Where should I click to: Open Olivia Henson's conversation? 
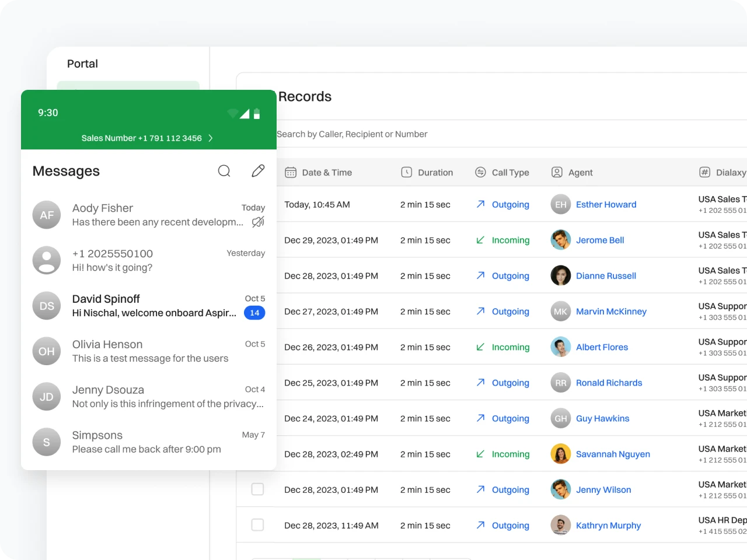point(149,351)
